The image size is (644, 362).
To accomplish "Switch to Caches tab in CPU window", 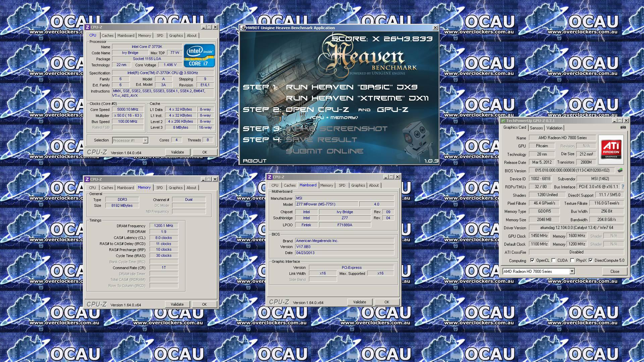I will 108,36.
